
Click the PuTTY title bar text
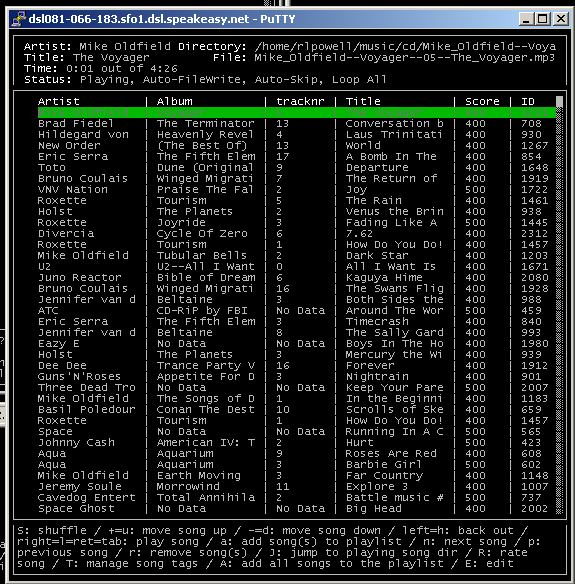coord(162,19)
